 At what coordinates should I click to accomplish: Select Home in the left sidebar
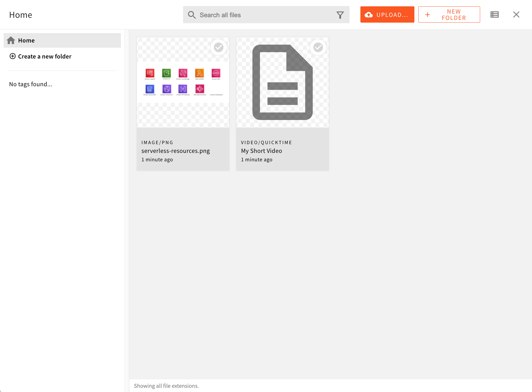[x=26, y=40]
